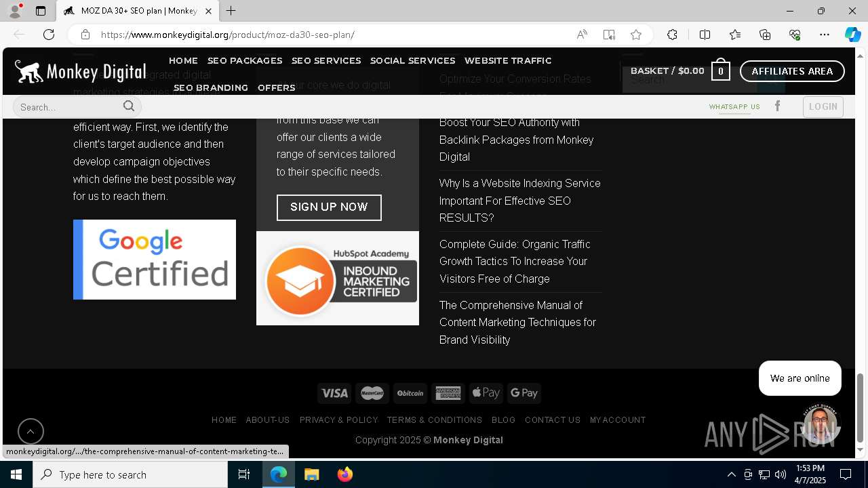The image size is (868, 488).
Task: Click the Visa payment icon
Action: point(334,393)
